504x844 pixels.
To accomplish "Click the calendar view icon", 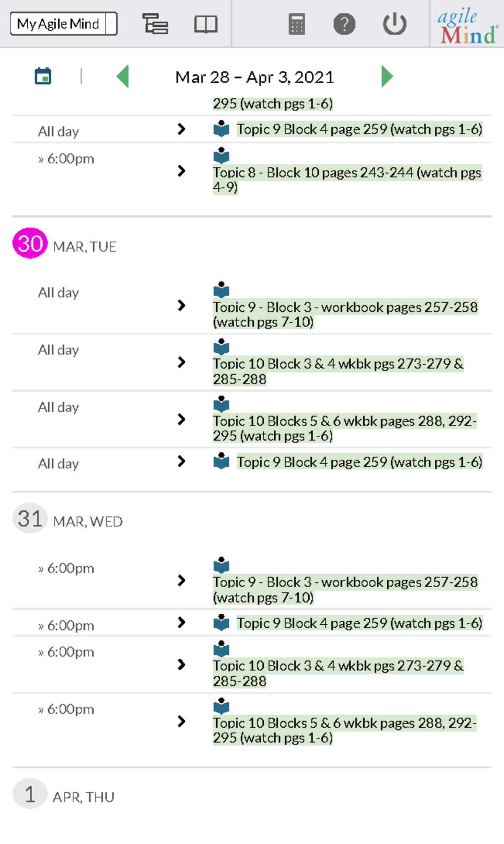I will point(43,76).
